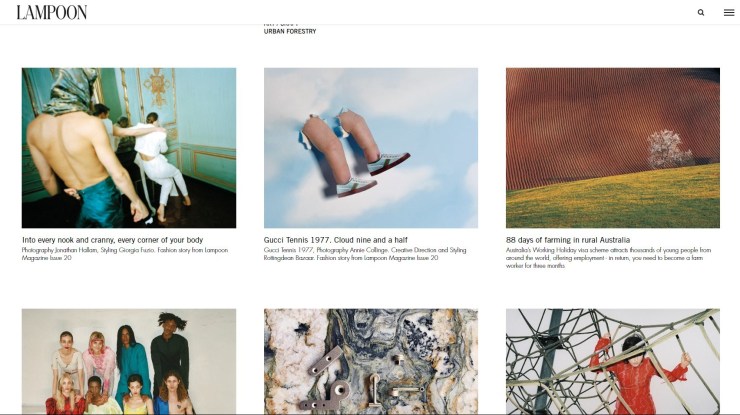This screenshot has height=415, width=740.
Task: Read "88 days of farming in rural Australia"
Action: click(x=568, y=240)
